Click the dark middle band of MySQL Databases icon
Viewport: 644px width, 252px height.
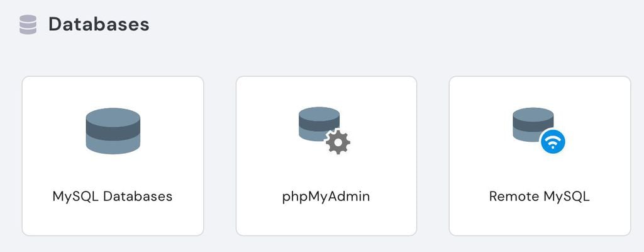pos(113,131)
